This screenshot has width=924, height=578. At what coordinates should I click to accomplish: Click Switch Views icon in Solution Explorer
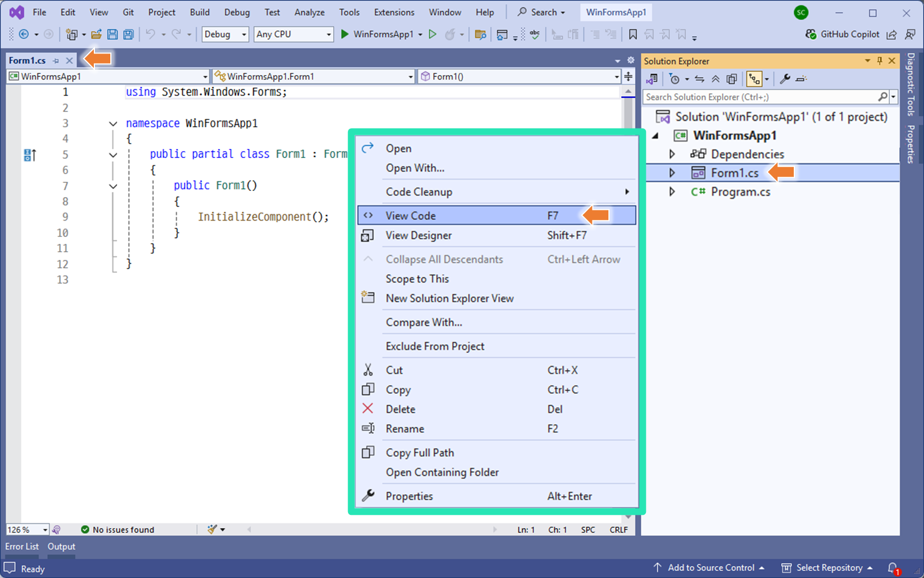coord(652,79)
